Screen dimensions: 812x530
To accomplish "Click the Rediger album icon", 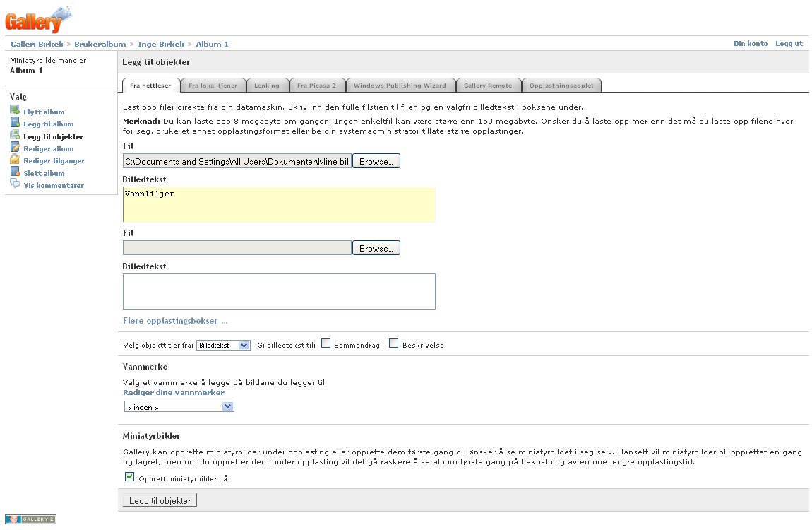I will click(x=15, y=148).
